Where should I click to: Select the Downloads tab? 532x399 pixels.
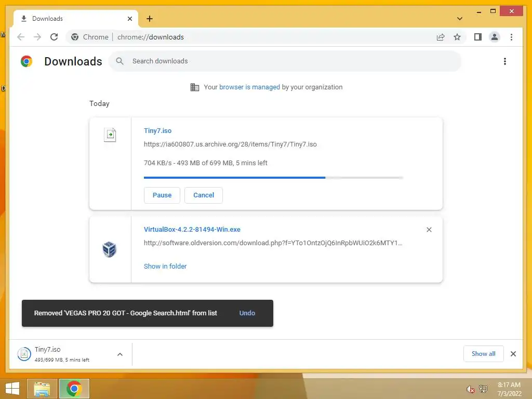pyautogui.click(x=76, y=19)
